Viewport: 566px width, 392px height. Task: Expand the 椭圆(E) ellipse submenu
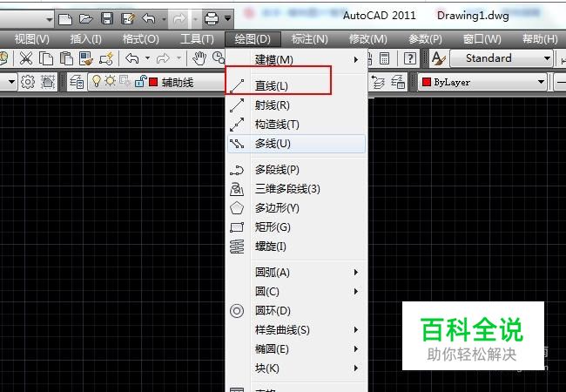pyautogui.click(x=297, y=349)
